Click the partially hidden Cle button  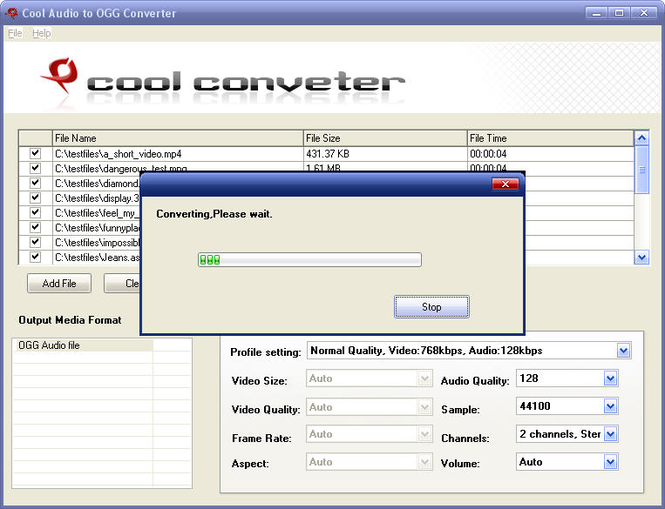point(122,283)
